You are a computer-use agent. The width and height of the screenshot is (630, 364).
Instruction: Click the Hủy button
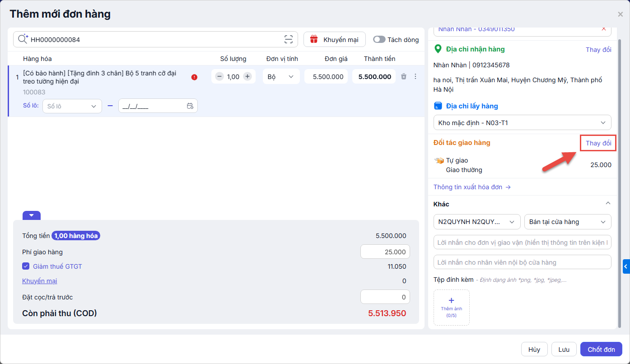534,350
